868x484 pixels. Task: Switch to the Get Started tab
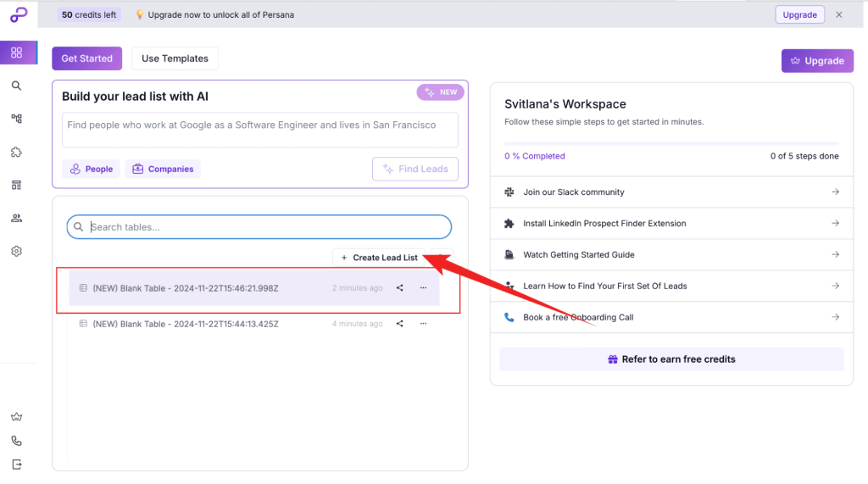coord(87,58)
